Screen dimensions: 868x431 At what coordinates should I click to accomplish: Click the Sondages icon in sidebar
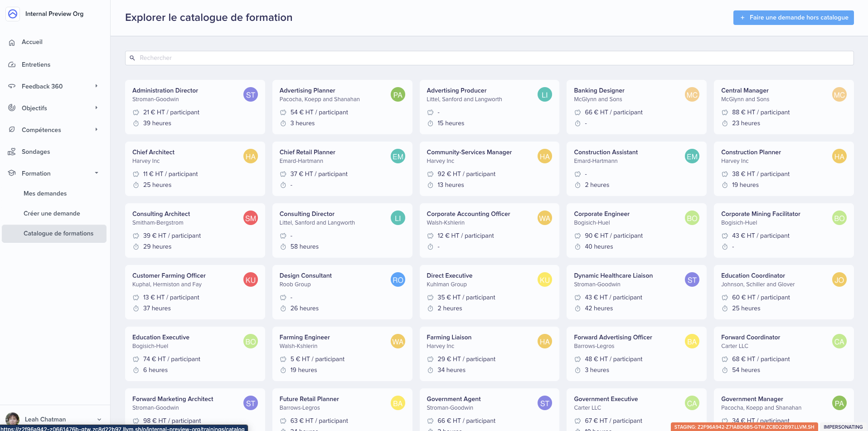[x=12, y=152]
